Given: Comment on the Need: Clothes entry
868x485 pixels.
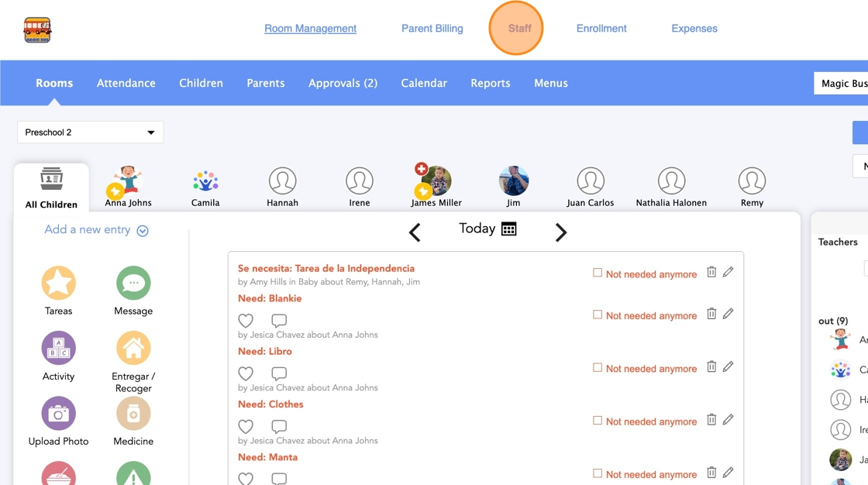Looking at the screenshot, I should tap(279, 426).
